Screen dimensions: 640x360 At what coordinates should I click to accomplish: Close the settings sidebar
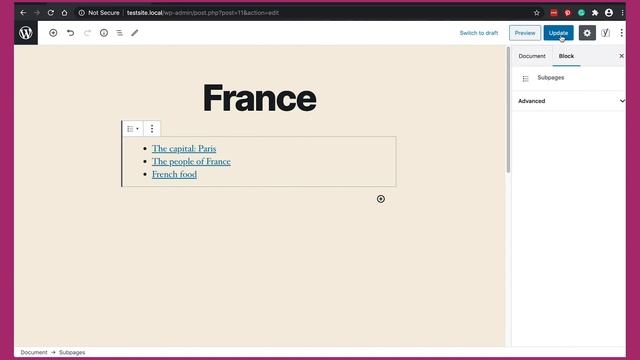pyautogui.click(x=621, y=56)
